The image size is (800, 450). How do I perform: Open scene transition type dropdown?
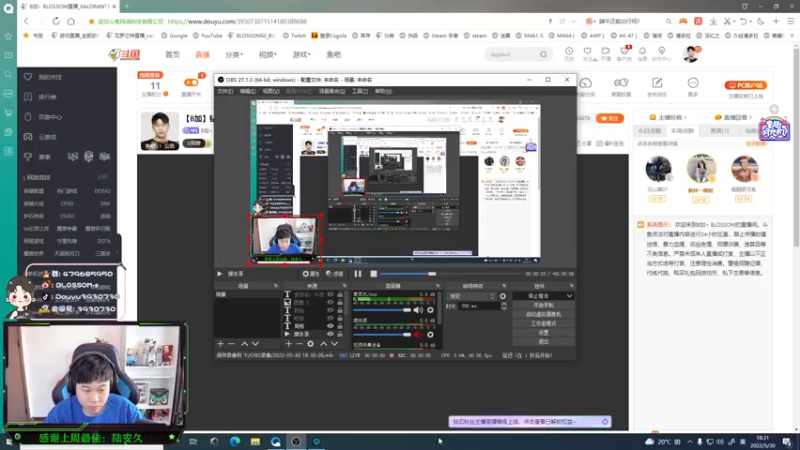click(x=471, y=296)
